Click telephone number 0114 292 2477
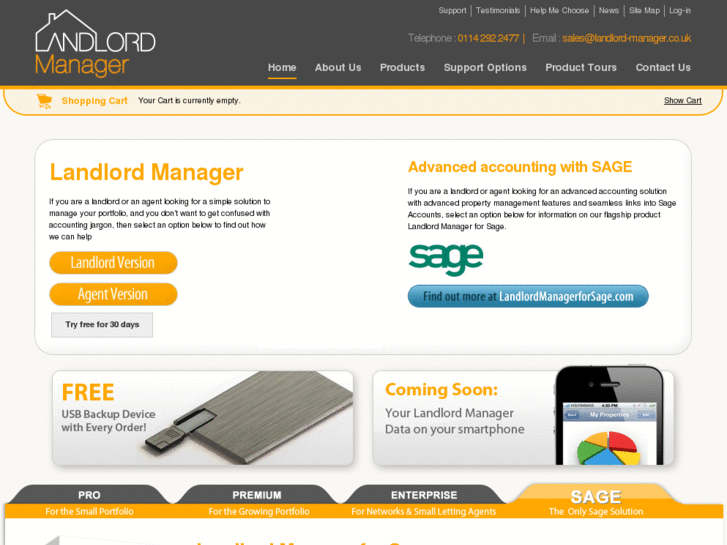The image size is (727, 545). point(488,38)
